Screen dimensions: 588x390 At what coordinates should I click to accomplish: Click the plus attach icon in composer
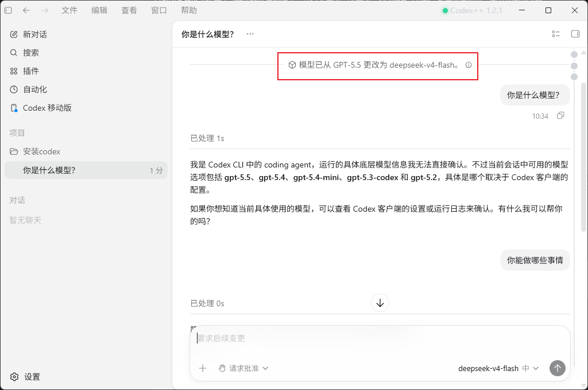tap(203, 368)
